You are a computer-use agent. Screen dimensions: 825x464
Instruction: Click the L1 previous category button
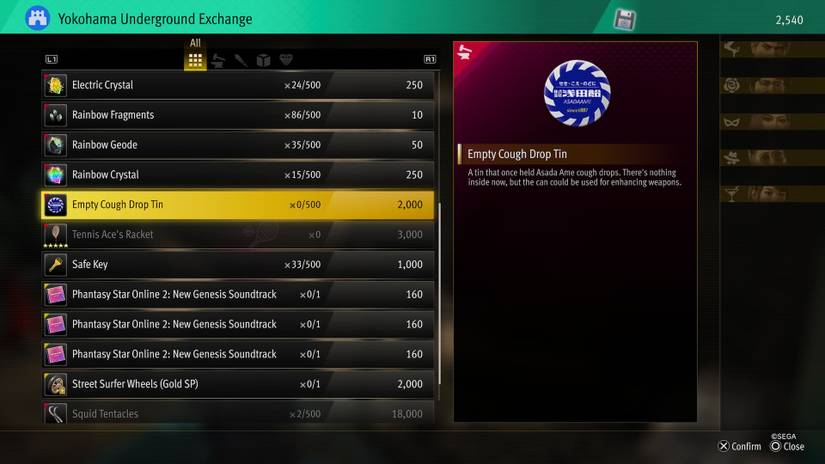52,59
